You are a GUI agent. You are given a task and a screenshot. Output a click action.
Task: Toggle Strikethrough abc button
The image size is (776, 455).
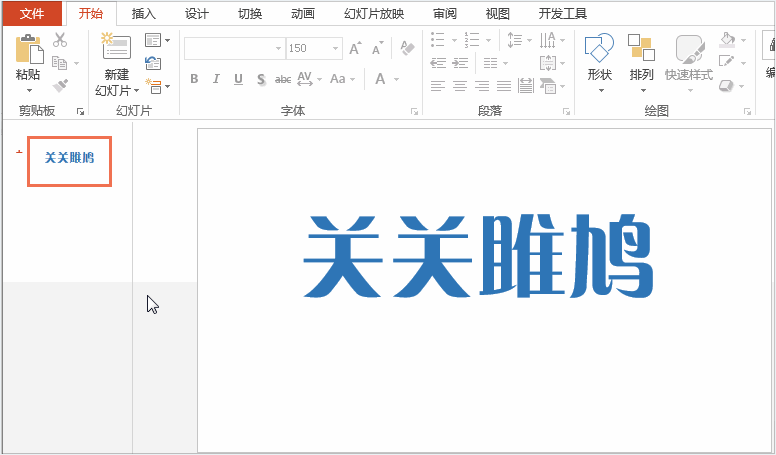coord(283,79)
